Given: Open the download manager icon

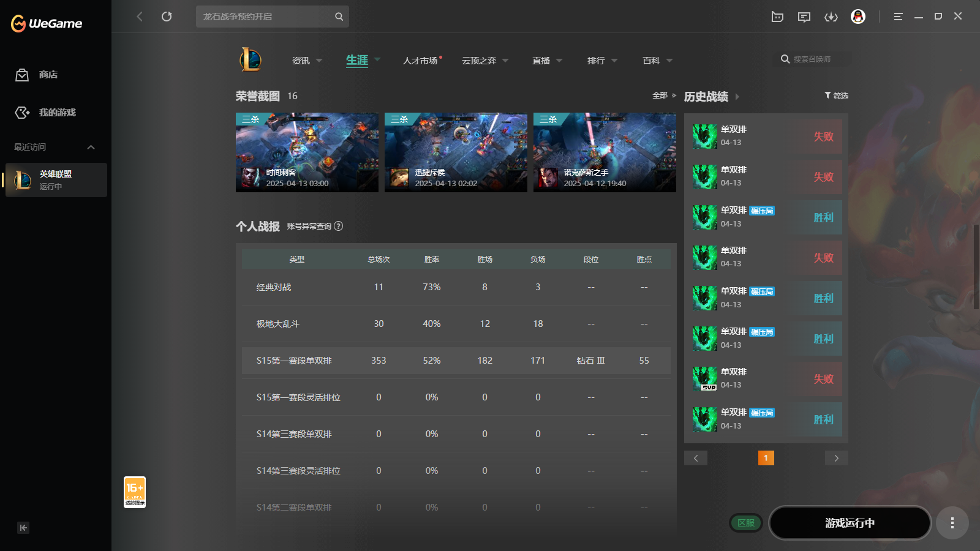Looking at the screenshot, I should click(831, 17).
